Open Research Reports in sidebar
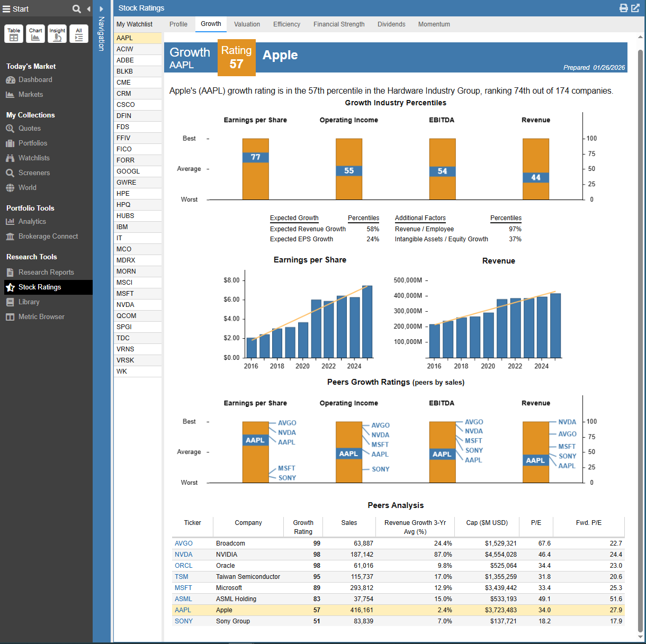The width and height of the screenshot is (646, 644). click(x=46, y=273)
